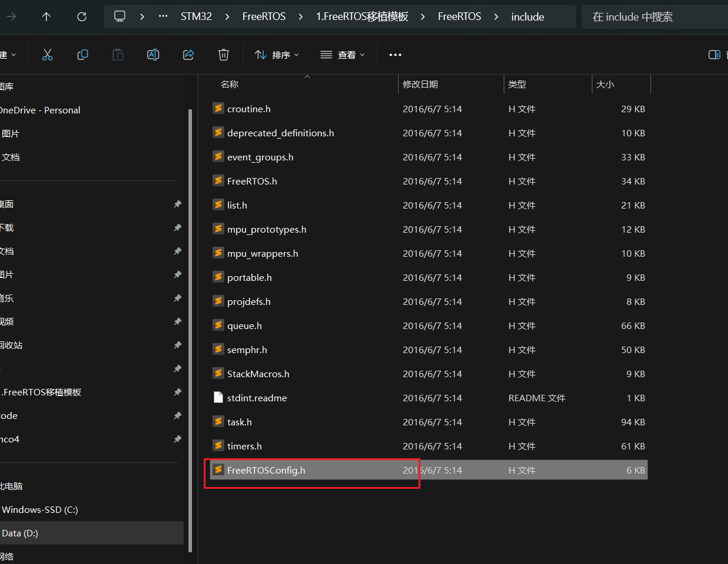This screenshot has width=728, height=564.
Task: Click the ellipsis in the address breadcrumb
Action: pos(163,16)
